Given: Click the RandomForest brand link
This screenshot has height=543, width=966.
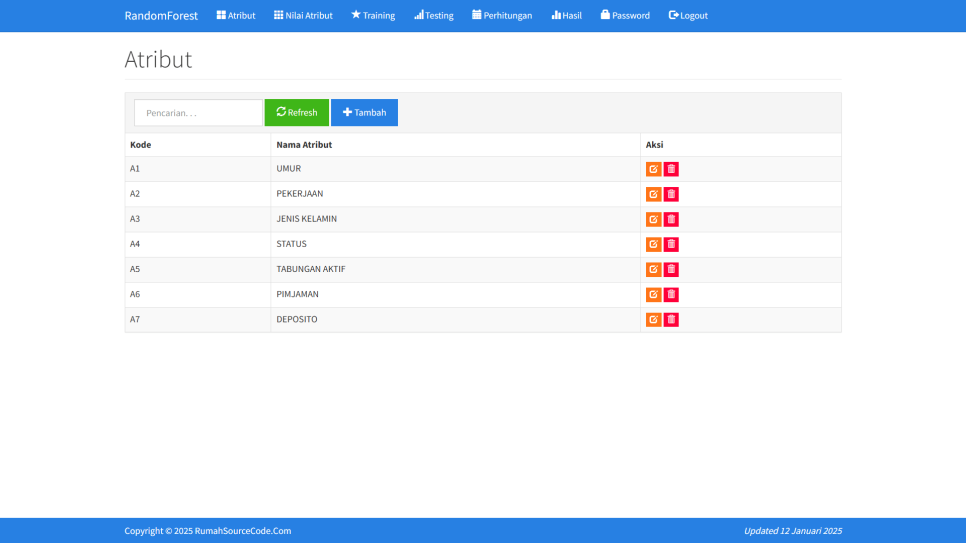Looking at the screenshot, I should 161,16.
